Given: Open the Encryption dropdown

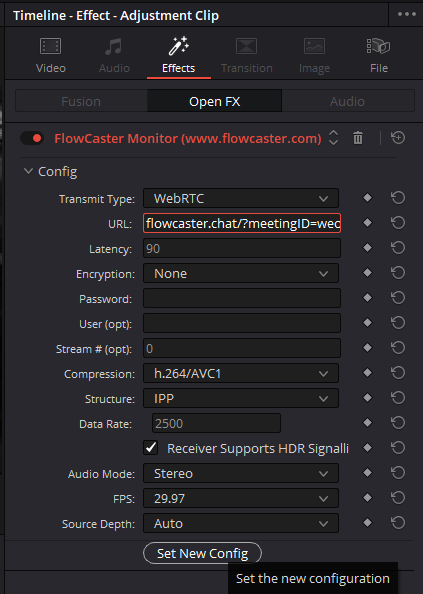Looking at the screenshot, I should click(241, 273).
